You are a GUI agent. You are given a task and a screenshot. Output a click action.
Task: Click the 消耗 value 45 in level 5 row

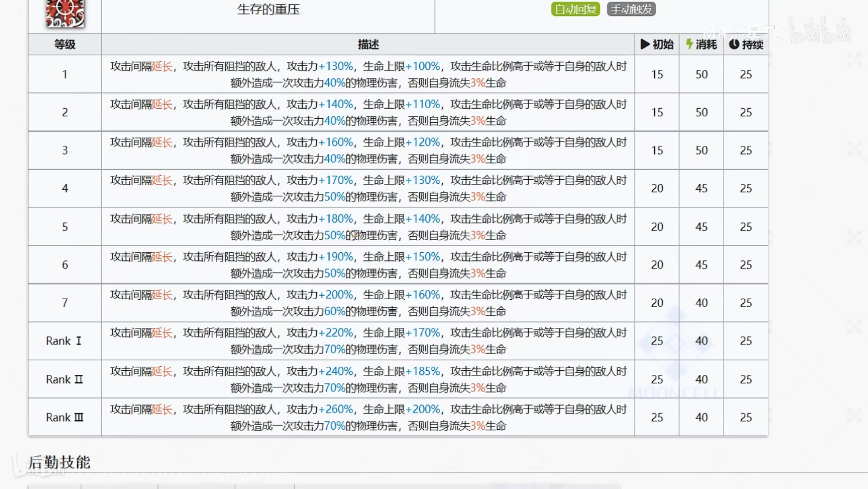click(x=702, y=227)
